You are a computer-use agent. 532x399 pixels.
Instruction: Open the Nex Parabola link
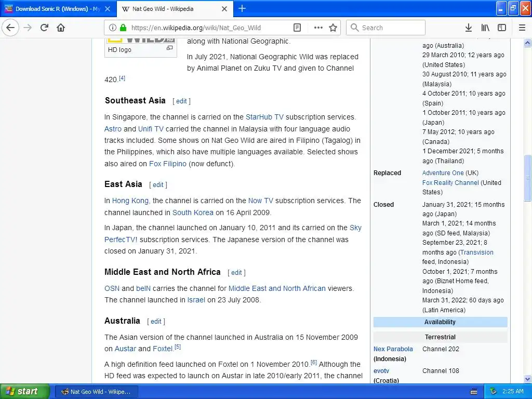pyautogui.click(x=393, y=349)
